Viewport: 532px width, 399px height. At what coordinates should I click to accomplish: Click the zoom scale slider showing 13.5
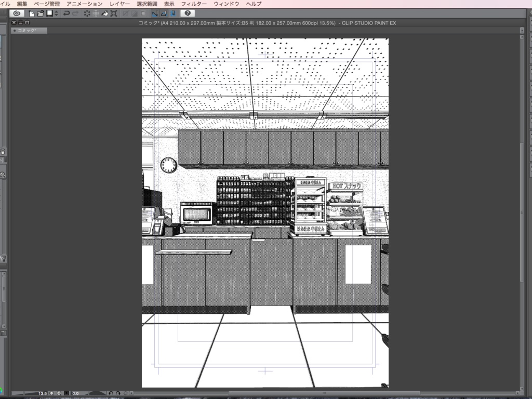[x=30, y=393]
